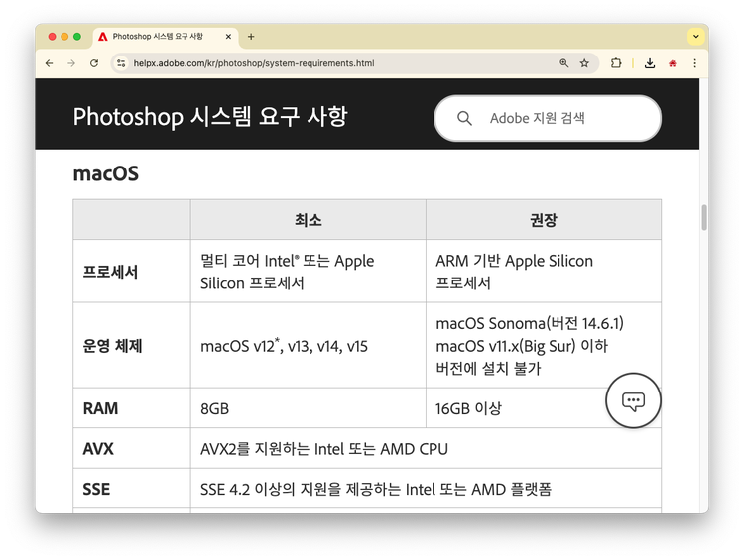Click the search magnifier icon in Adobe search
The image size is (744, 560).
click(464, 118)
